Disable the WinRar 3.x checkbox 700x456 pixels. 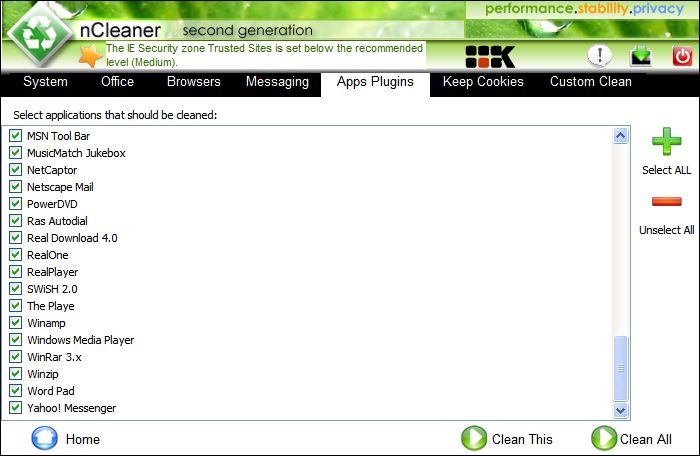[16, 356]
